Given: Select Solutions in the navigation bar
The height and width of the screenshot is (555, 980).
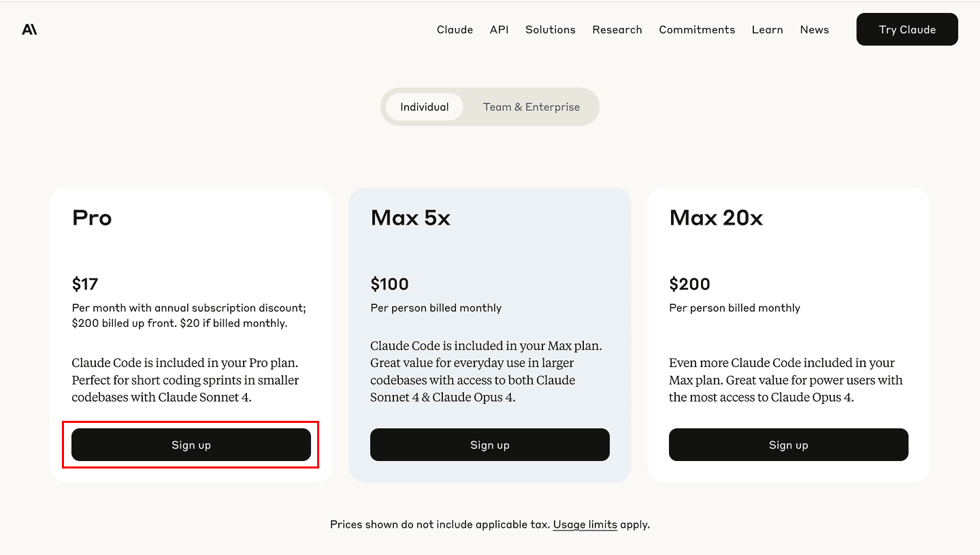Looking at the screenshot, I should click(x=550, y=29).
